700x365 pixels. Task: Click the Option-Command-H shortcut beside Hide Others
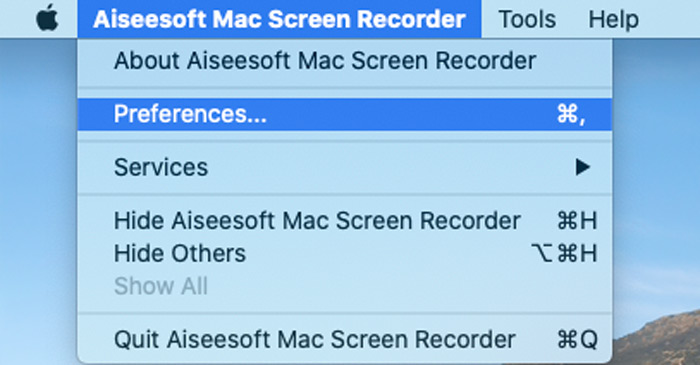(x=564, y=253)
